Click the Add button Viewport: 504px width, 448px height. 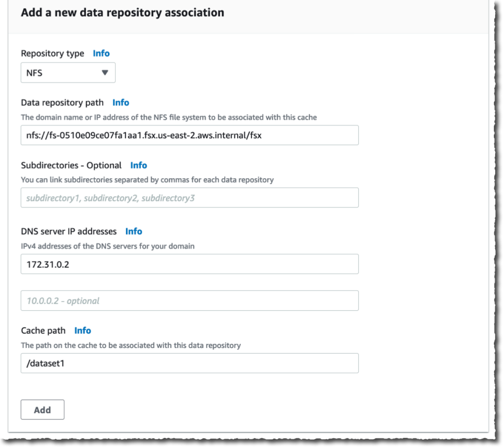point(42,409)
